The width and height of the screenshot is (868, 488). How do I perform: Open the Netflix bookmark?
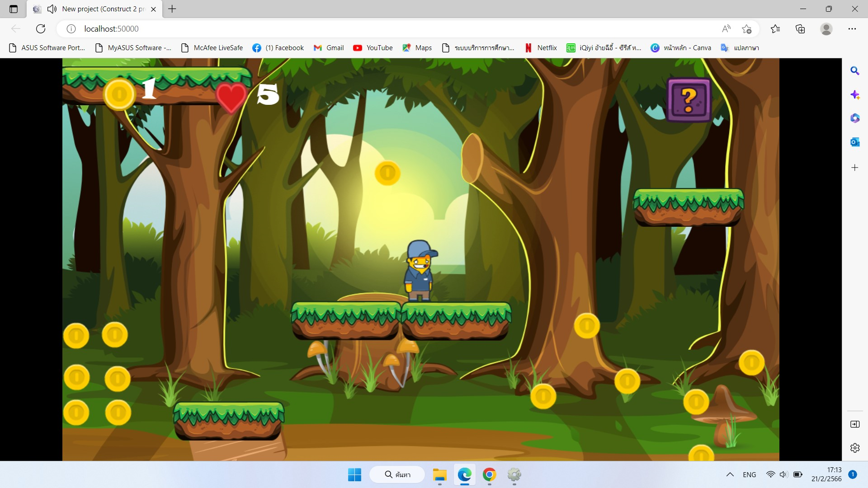(x=541, y=48)
